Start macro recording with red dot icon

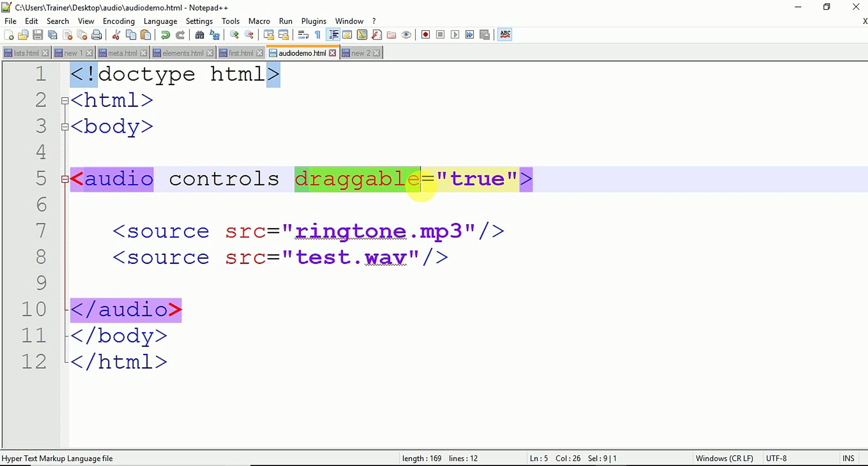click(x=425, y=35)
